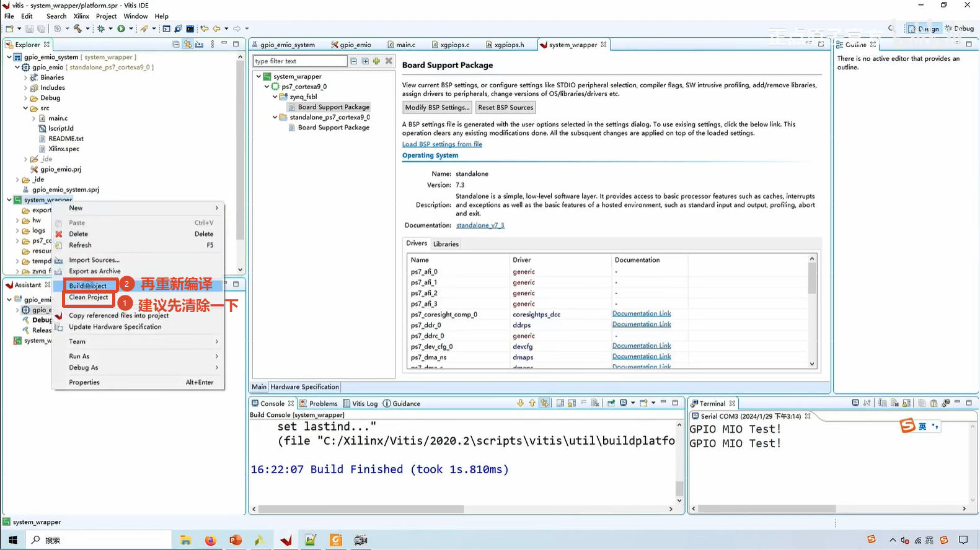Screen dimensions: 980x550
Task: Click Reset BSP Sources button
Action: coord(505,108)
